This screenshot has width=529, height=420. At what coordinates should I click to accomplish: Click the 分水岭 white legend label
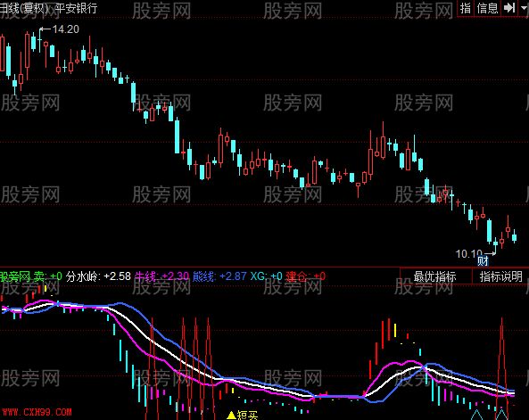coord(83,276)
